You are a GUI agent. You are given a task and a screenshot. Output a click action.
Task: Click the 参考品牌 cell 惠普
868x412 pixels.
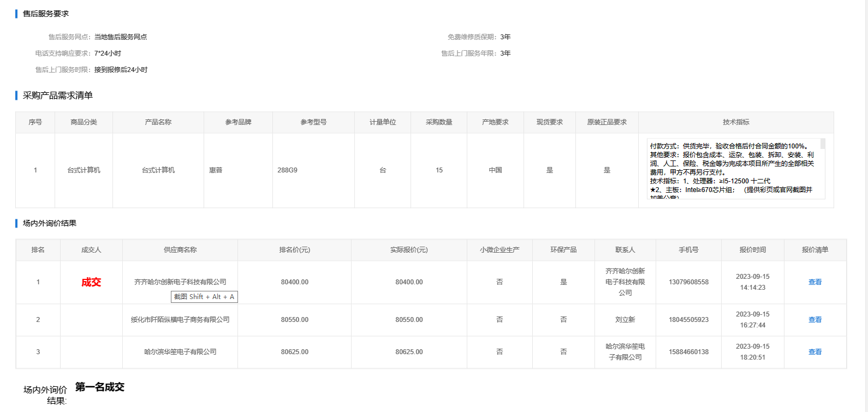click(x=216, y=170)
